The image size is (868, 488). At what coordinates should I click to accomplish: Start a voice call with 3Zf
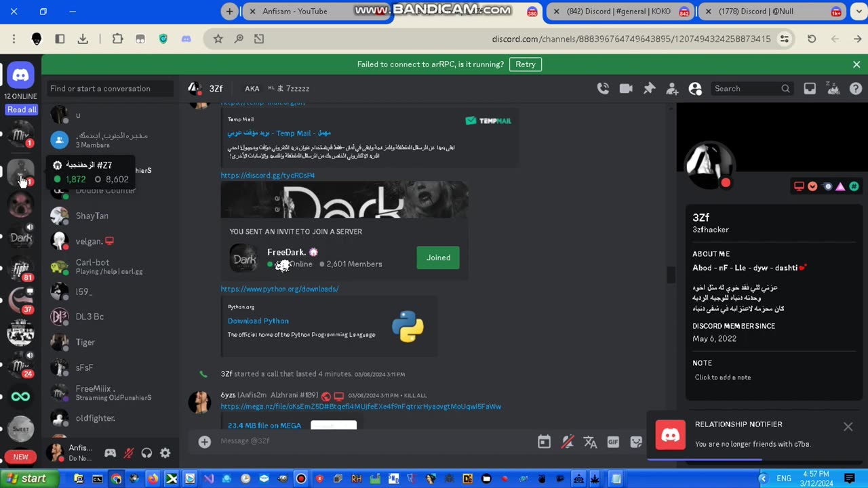click(x=603, y=88)
